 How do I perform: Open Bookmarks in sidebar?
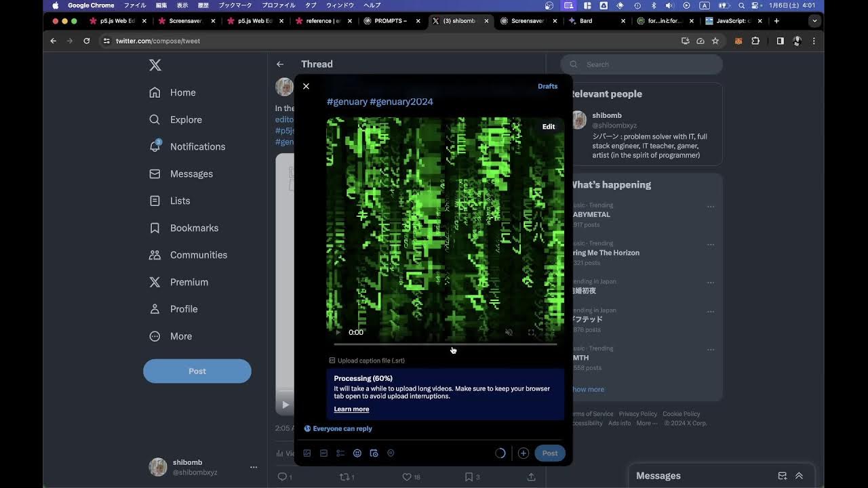184,228
